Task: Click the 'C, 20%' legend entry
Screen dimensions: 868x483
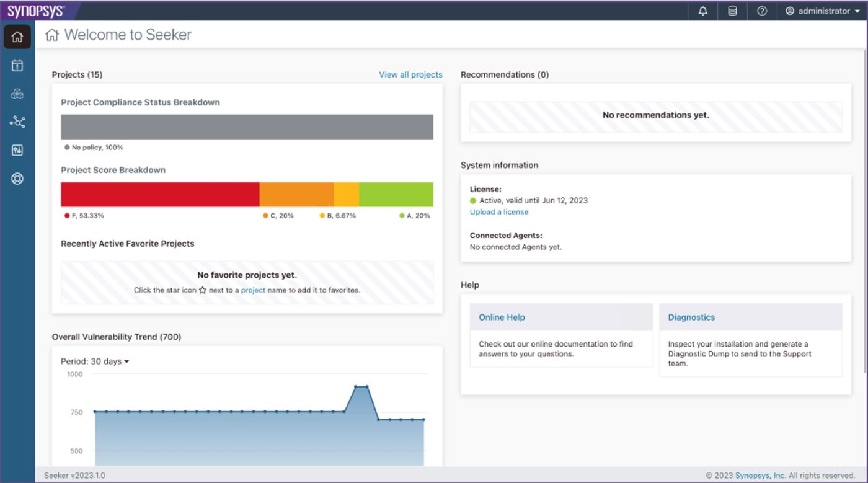Action: coord(278,216)
